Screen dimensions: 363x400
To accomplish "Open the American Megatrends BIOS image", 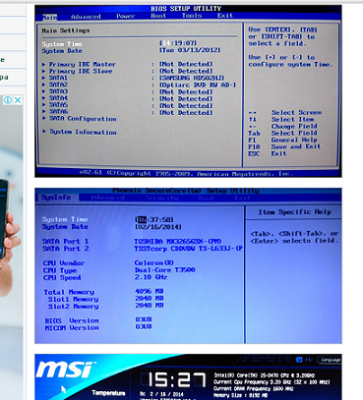I will [x=188, y=91].
